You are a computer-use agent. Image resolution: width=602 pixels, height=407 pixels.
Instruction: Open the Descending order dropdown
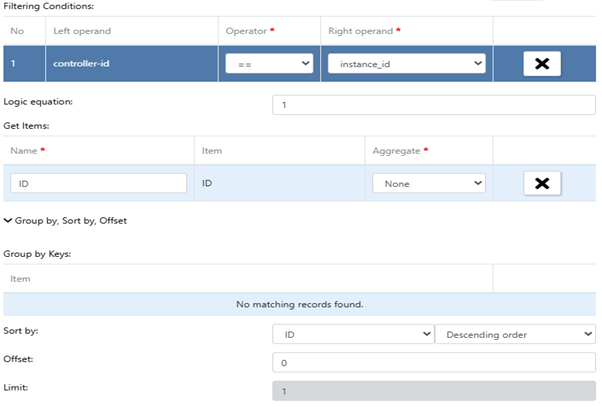pos(515,334)
